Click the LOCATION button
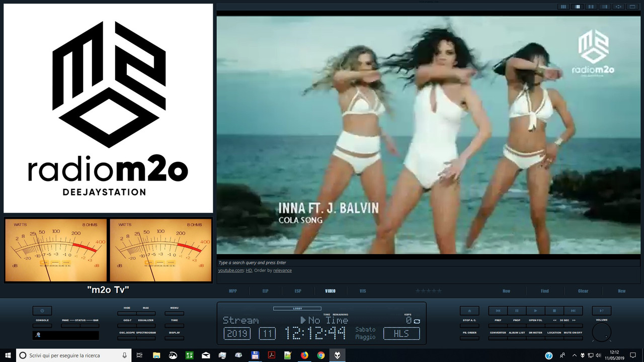Viewport: 644px width, 362px height. click(554, 338)
